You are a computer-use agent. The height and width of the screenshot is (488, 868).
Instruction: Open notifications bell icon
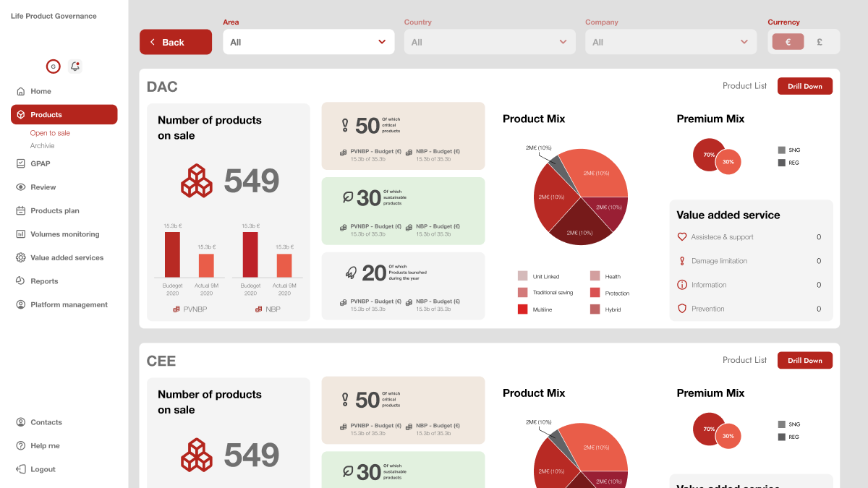75,67
